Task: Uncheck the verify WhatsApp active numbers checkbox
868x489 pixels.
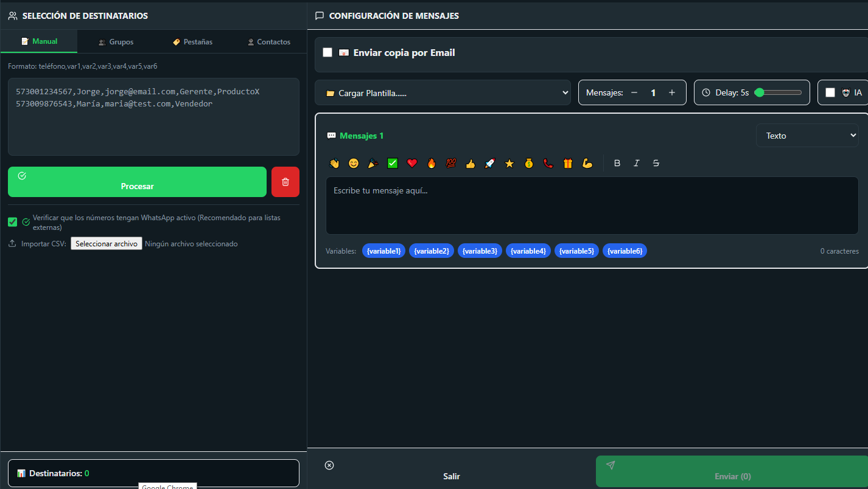Action: click(x=13, y=222)
